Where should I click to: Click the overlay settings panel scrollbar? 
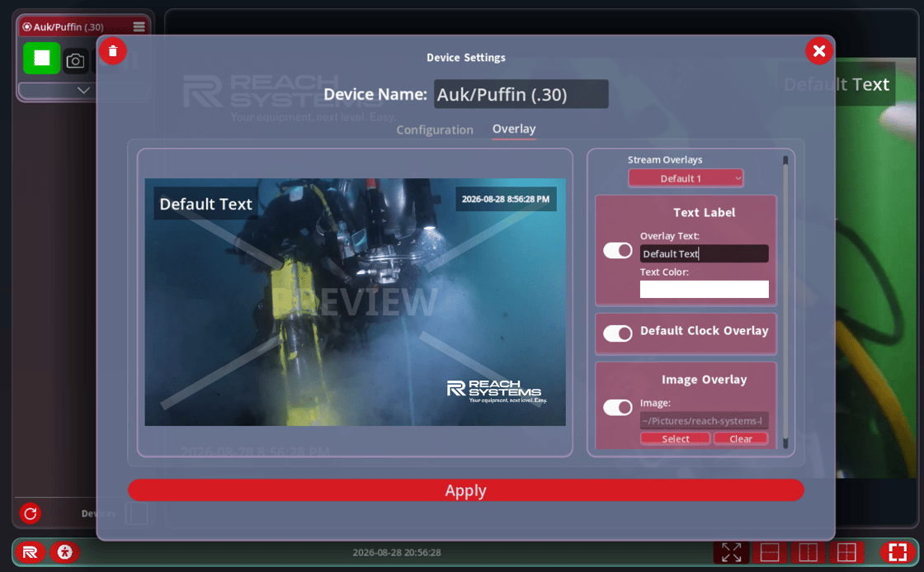click(x=785, y=302)
